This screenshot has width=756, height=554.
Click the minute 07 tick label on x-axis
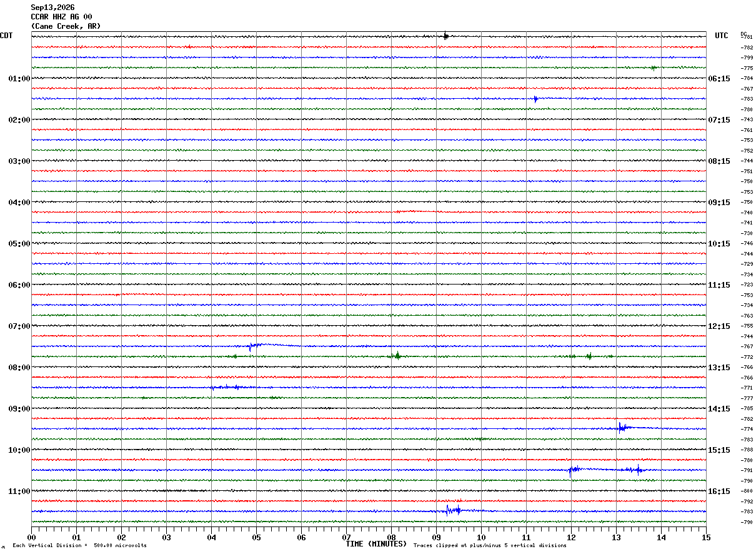[x=346, y=537]
